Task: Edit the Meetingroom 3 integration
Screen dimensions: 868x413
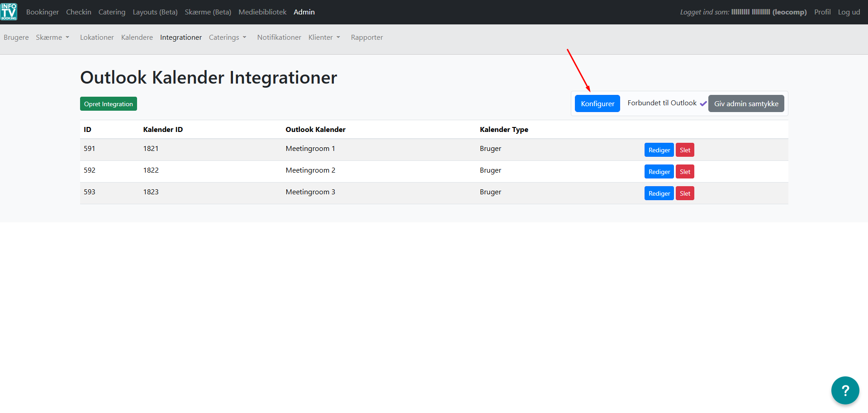Action: (x=659, y=193)
